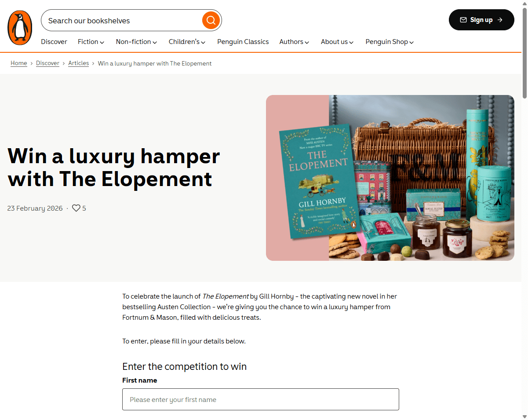Click the hamper promotional image
528x420 pixels.
tap(390, 178)
